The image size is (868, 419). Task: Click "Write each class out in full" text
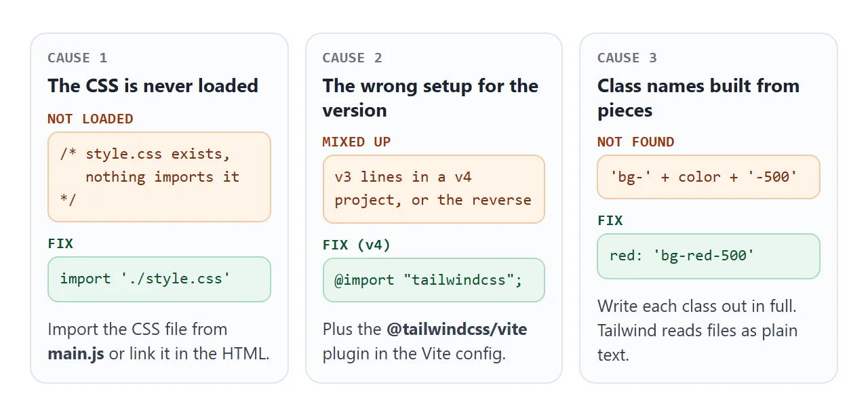[696, 306]
